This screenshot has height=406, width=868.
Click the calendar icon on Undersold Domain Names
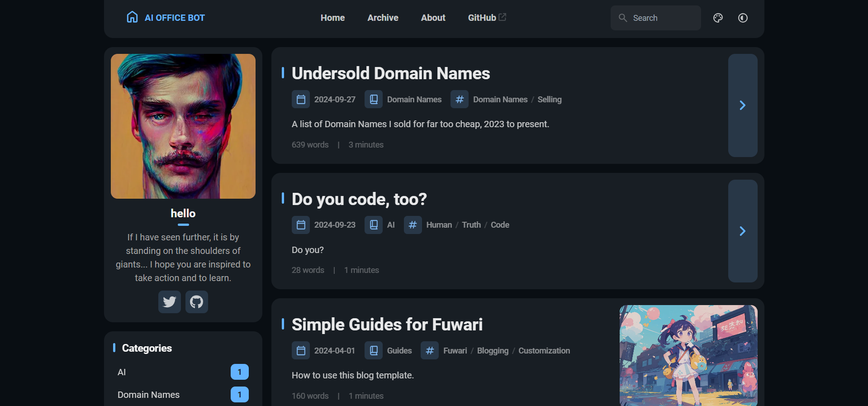[301, 100]
